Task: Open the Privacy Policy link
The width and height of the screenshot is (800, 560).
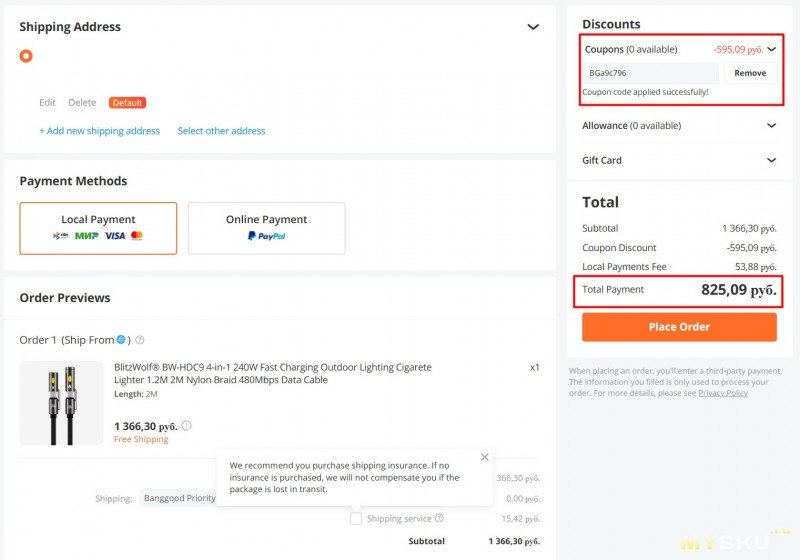Action: pos(722,393)
